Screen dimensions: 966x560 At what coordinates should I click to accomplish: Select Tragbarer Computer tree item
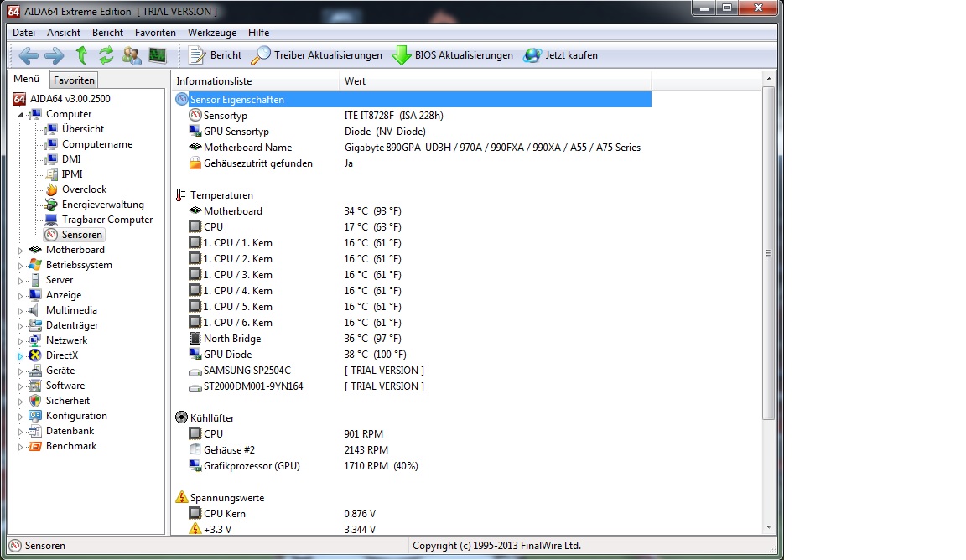tap(107, 220)
